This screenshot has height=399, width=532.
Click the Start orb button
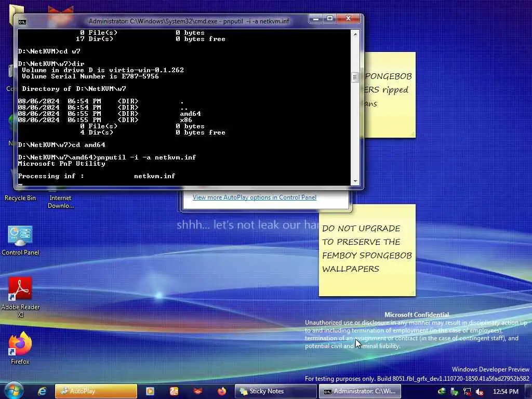point(14,391)
